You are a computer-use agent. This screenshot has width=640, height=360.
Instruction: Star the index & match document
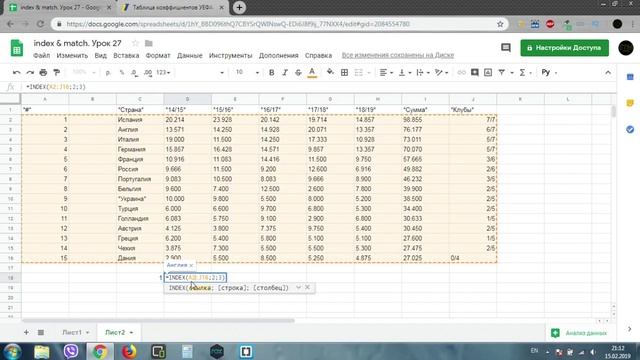136,43
